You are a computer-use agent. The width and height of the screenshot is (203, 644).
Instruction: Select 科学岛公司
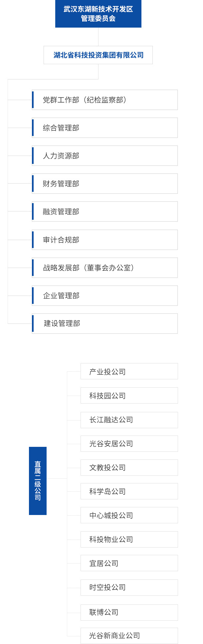pos(129,491)
